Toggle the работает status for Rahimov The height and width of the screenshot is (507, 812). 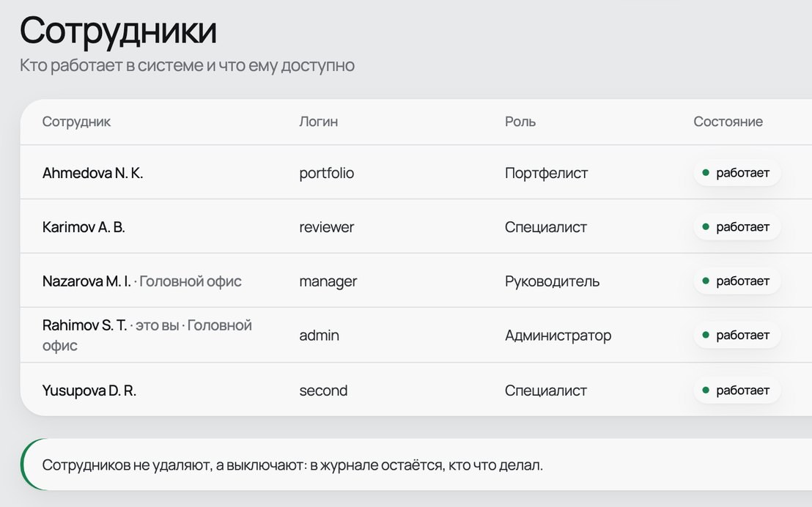coord(737,335)
